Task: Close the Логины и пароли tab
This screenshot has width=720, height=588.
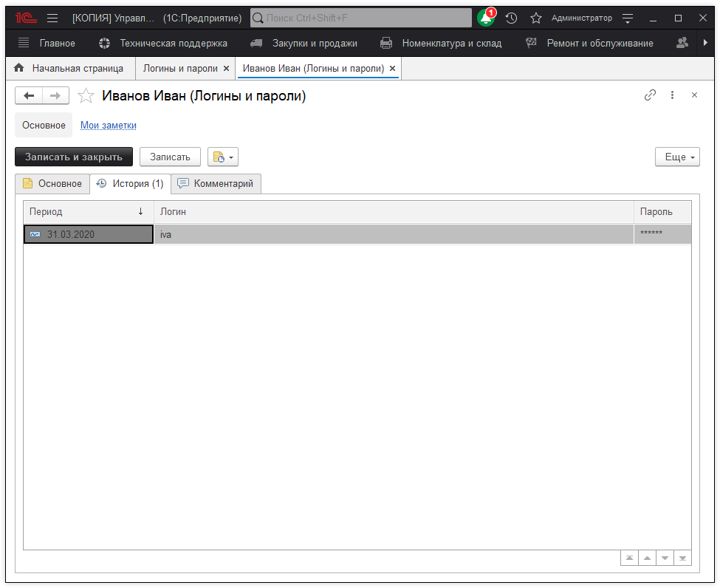Action: [x=227, y=69]
